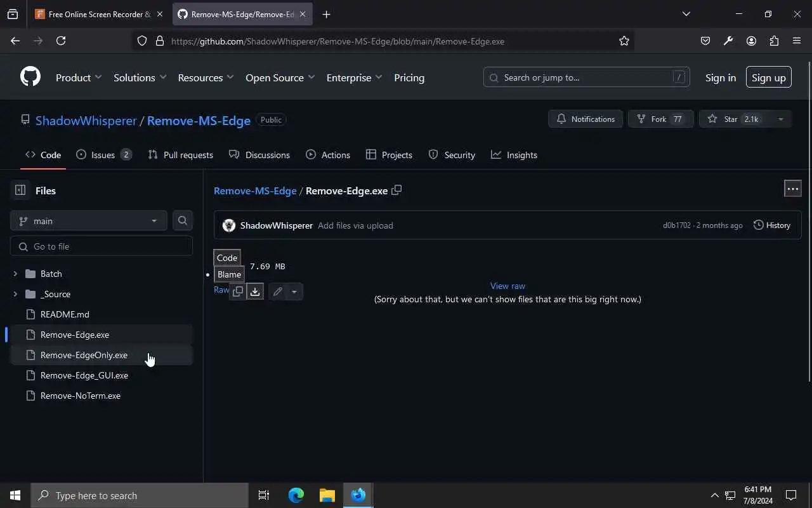Click the pencil edit file icon

pyautogui.click(x=277, y=291)
